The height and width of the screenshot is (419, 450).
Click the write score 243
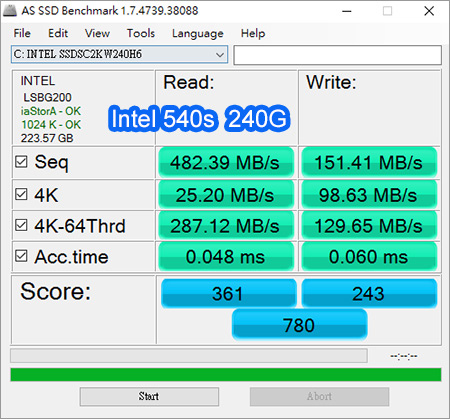369,293
